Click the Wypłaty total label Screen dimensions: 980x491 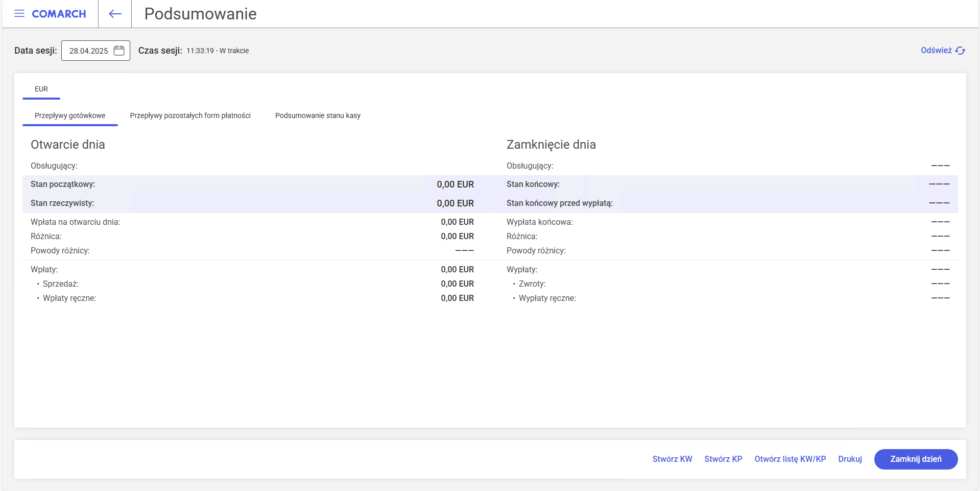click(522, 270)
